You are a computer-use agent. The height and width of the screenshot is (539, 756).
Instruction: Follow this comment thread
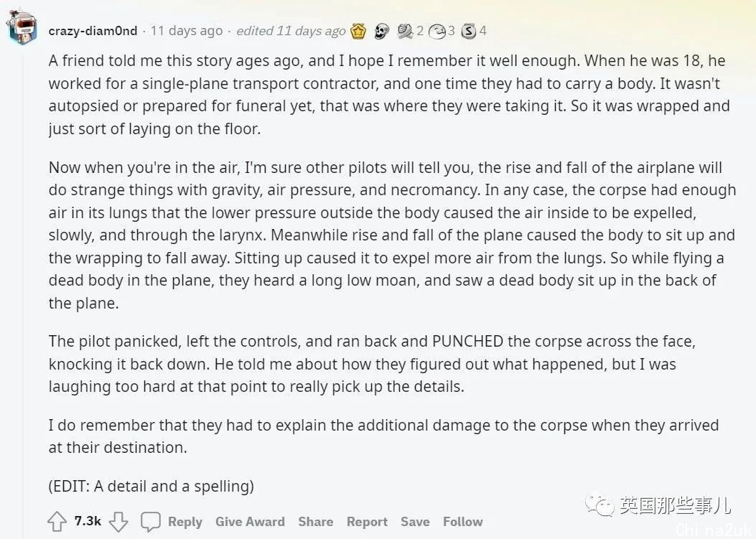pos(463,522)
